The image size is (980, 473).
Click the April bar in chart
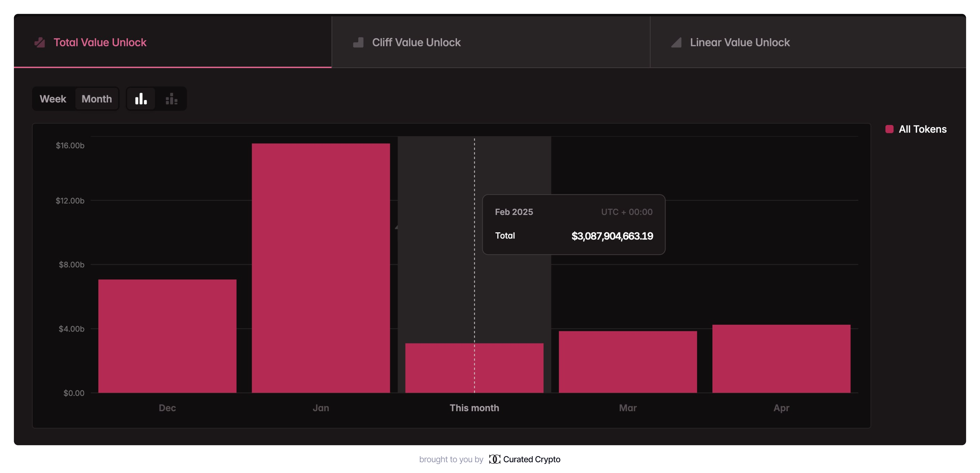coord(781,359)
